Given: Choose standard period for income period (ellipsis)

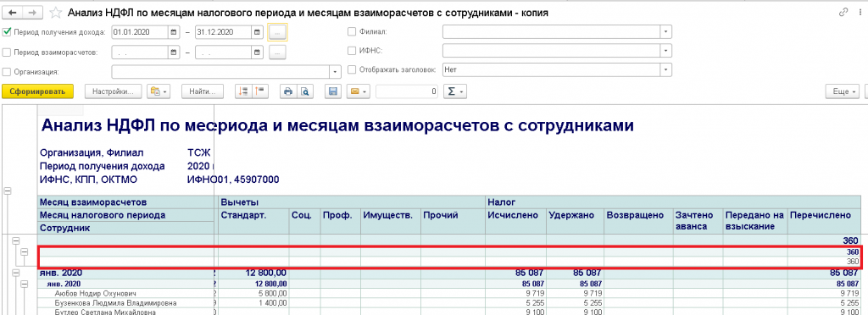Looking at the screenshot, I should [x=277, y=33].
